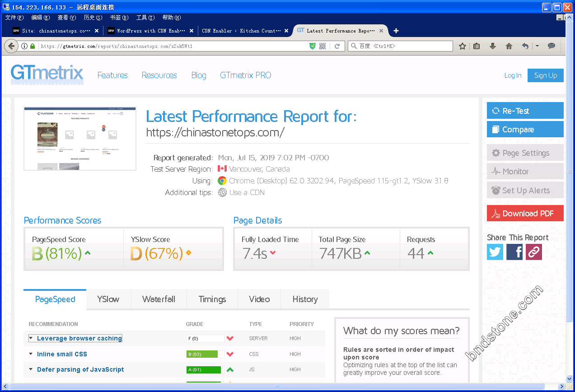Screen dimensions: 575x392
Task: Select the Video report tab
Action: point(259,299)
